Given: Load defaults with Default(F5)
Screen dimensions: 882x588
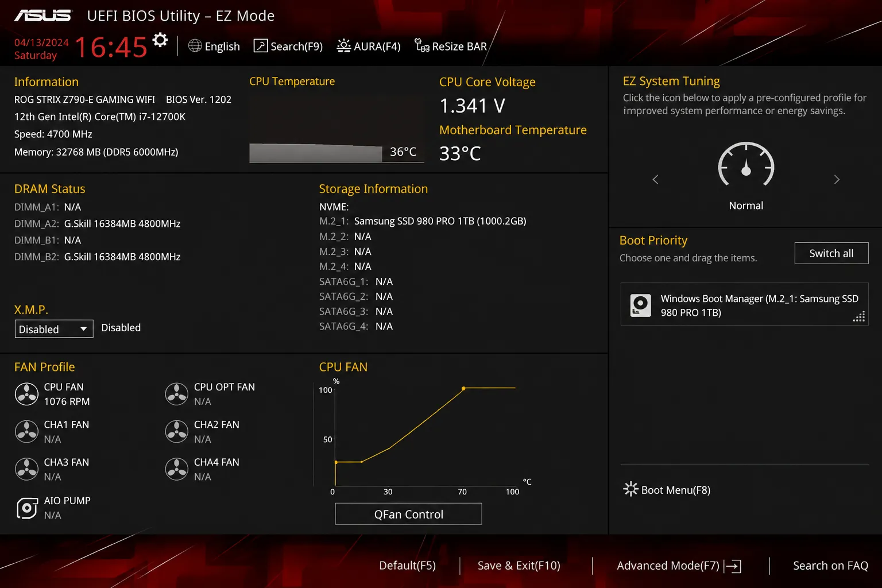Looking at the screenshot, I should (x=408, y=566).
